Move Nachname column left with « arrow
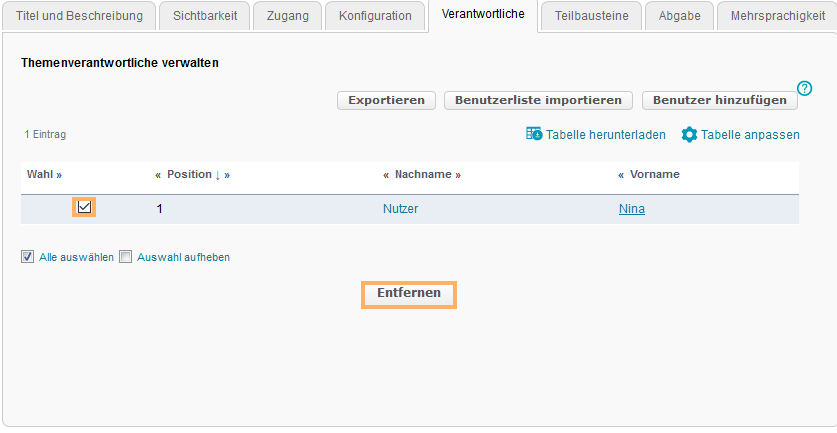Screen dimensions: 837x433 click(386, 175)
